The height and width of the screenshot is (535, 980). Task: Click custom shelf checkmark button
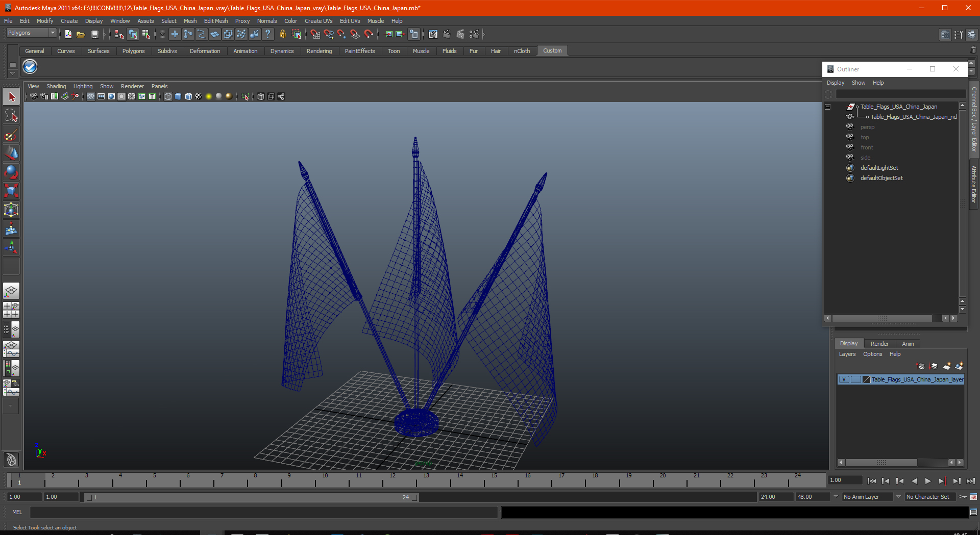click(x=30, y=67)
